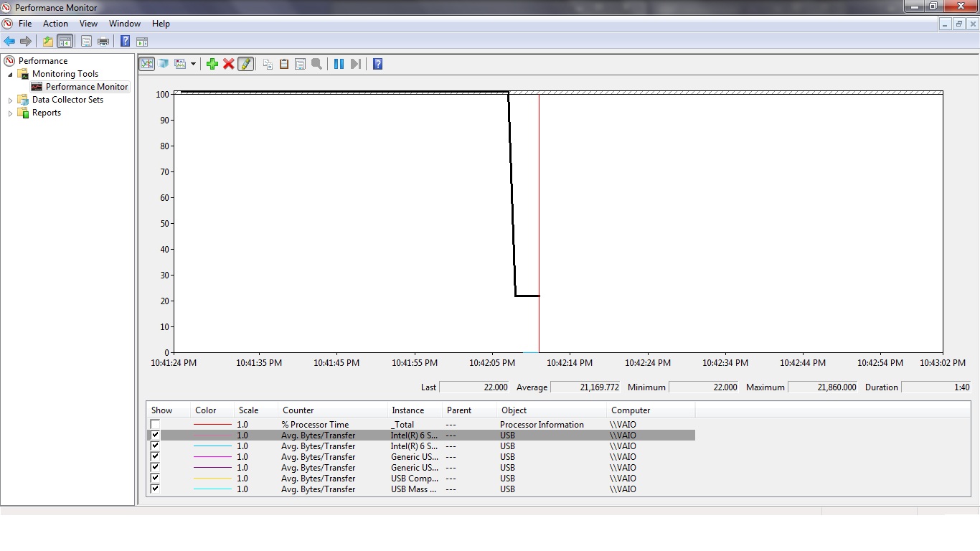Viewport: 980px width, 551px height.
Task: Open the Action menu
Action: click(55, 24)
